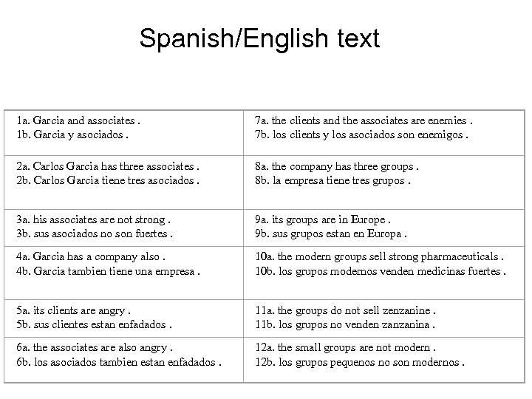Click "9a. its groups are in Europe ."
The image size is (532, 399).
click(x=323, y=219)
